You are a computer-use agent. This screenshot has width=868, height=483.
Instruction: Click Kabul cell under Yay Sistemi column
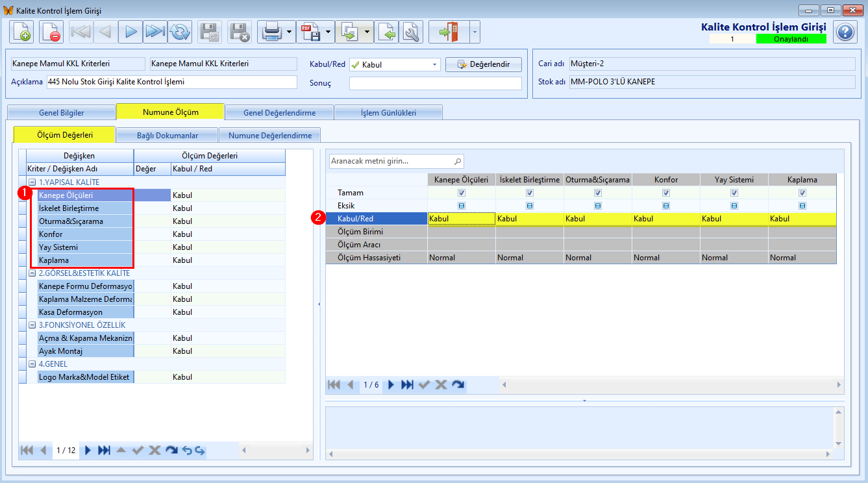(734, 219)
